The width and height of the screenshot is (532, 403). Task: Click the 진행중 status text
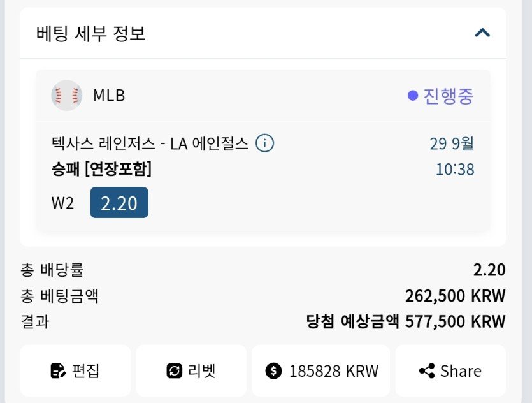click(449, 96)
